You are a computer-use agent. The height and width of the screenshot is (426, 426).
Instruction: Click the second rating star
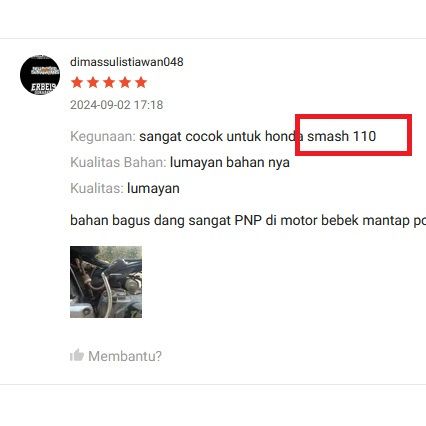pyautogui.click(x=93, y=82)
